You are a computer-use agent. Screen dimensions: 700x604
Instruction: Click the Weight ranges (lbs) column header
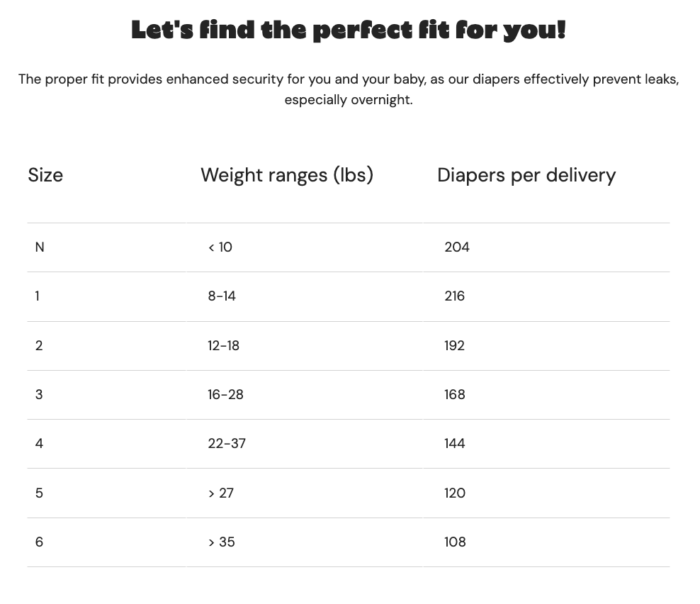pos(287,174)
